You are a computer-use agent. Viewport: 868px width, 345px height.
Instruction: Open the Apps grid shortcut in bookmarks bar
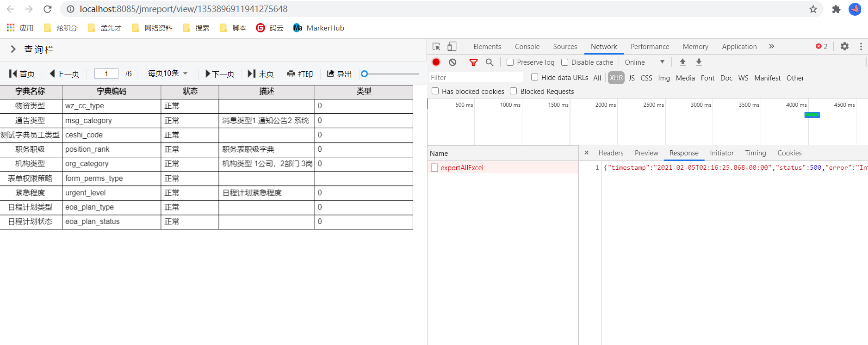pos(20,28)
